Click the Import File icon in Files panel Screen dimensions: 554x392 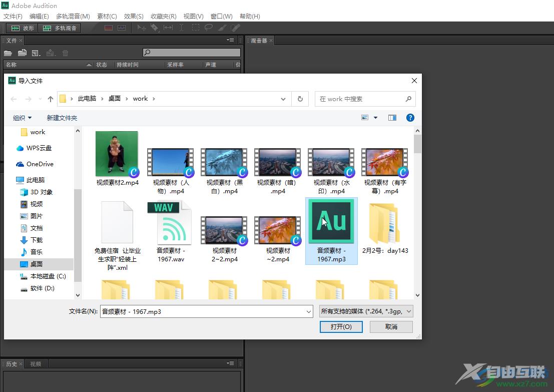(22, 53)
